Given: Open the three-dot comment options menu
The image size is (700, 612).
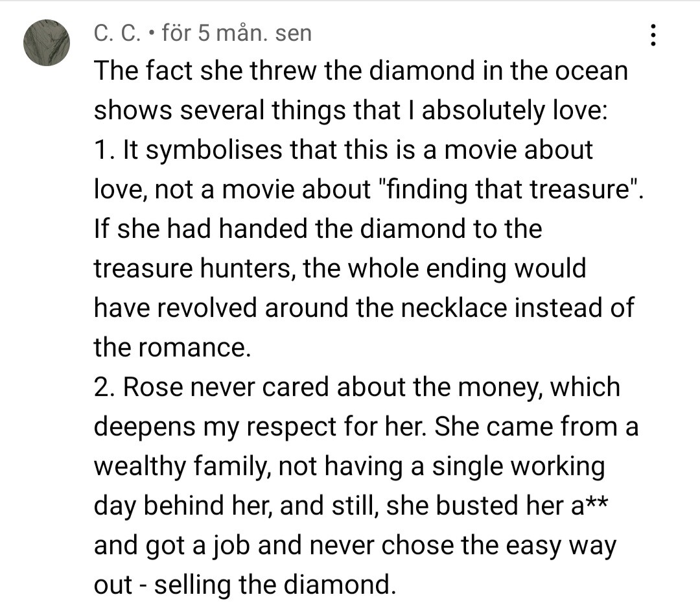Looking at the screenshot, I should click(653, 35).
